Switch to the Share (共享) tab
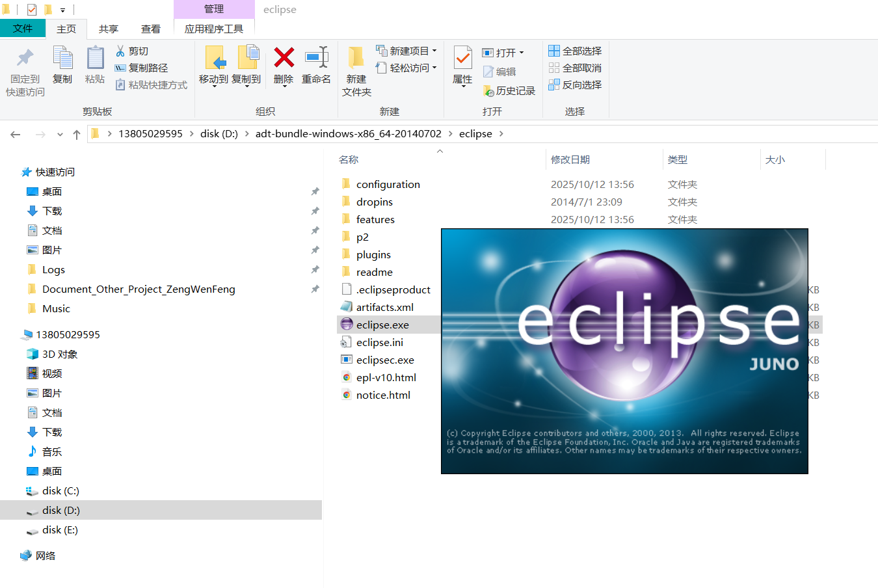Viewport: 878px width, 588px height. 109,29
